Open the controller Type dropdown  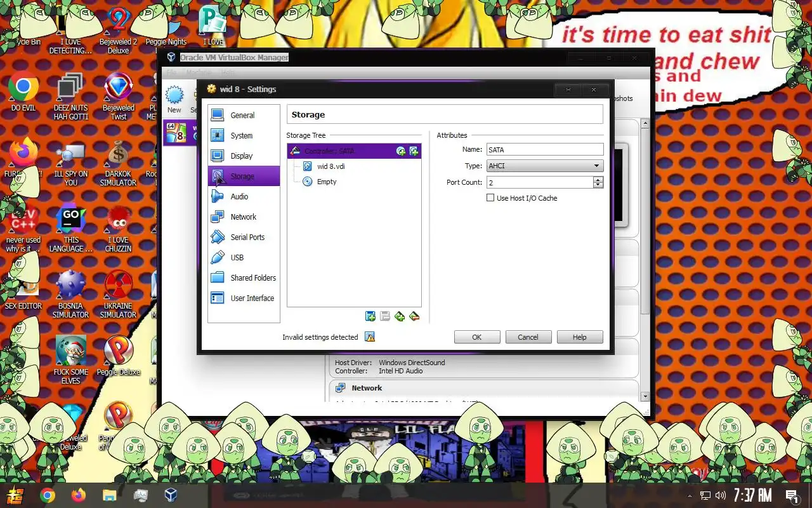(545, 166)
